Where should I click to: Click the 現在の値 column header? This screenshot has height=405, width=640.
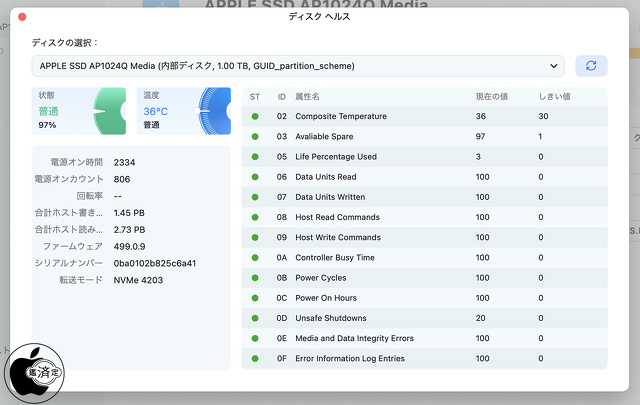(x=491, y=96)
